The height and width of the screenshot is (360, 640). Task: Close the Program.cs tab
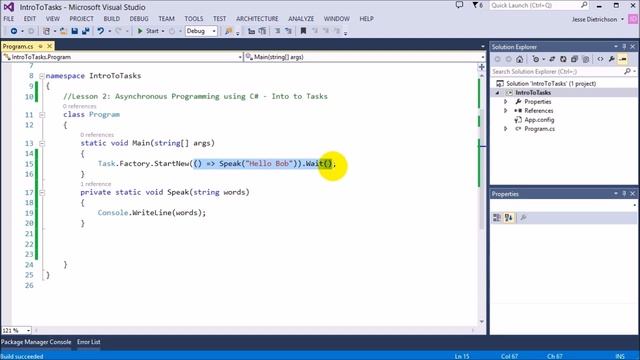[x=49, y=46]
